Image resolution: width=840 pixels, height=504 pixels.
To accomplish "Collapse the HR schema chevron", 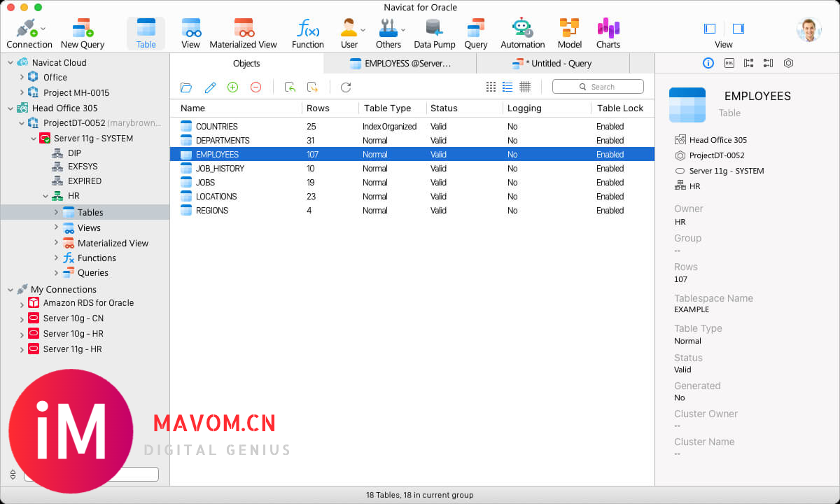I will (45, 197).
